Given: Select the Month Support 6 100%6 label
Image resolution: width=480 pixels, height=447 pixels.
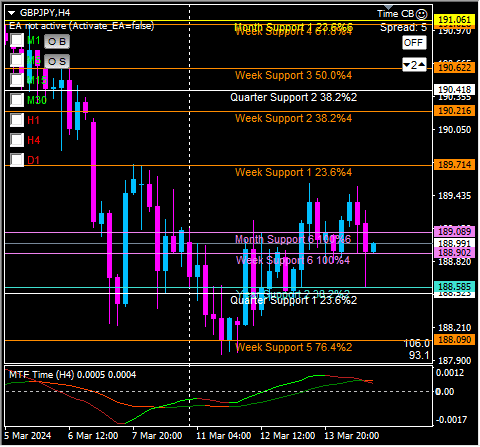Looking at the screenshot, I should coord(293,239).
